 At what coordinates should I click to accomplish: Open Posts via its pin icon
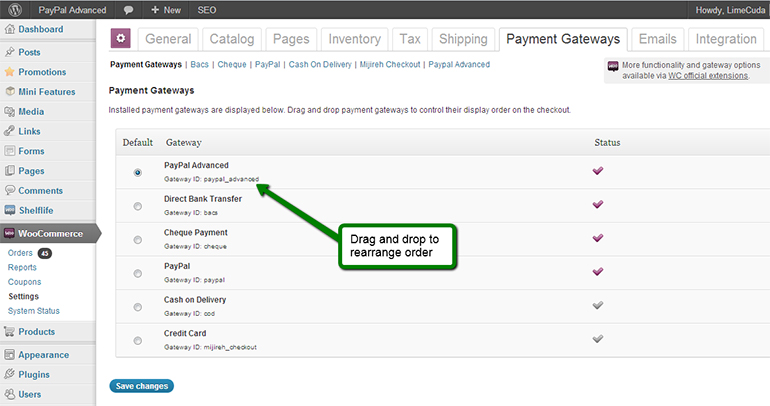[10, 52]
